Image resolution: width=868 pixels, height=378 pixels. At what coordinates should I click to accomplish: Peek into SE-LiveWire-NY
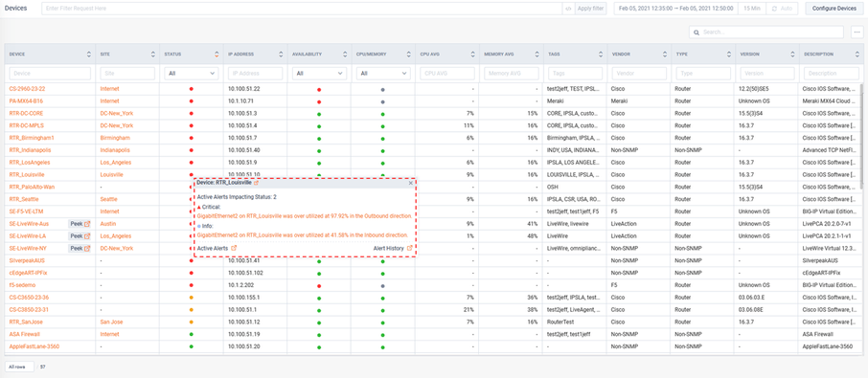tap(80, 248)
